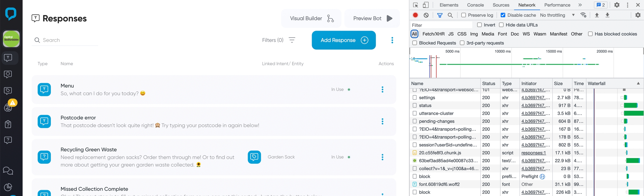Screen dimensions: 644x196
Task: Enable the Preserve log checkbox
Action: point(463,15)
